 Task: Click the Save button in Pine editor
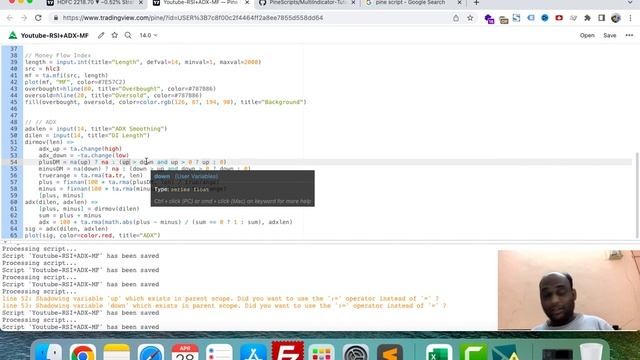pos(610,36)
